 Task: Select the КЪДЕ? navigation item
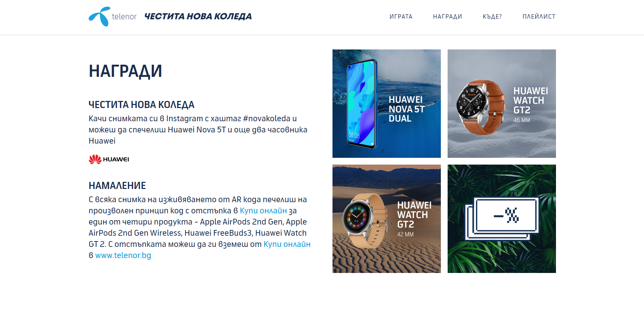(x=492, y=17)
